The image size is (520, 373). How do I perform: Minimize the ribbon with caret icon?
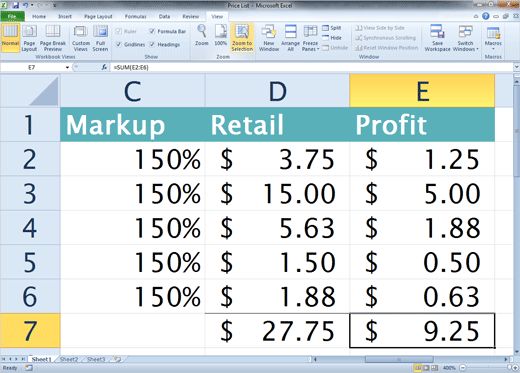[x=476, y=16]
